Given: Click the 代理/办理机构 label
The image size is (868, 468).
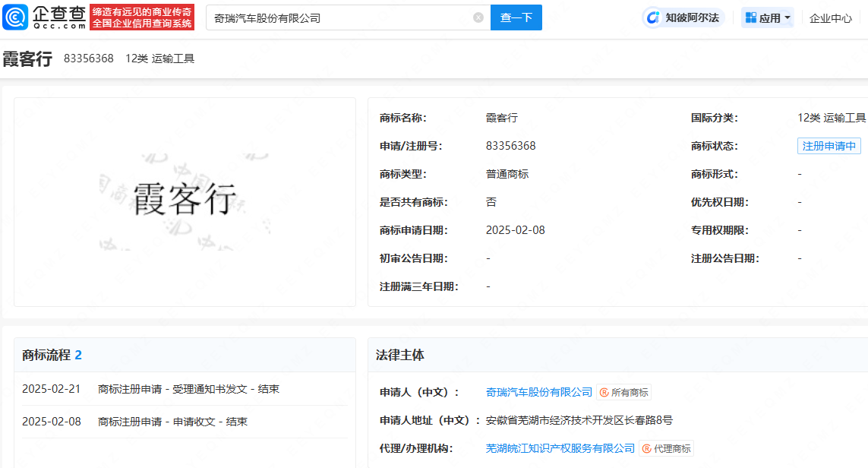Looking at the screenshot, I should click(x=415, y=448).
